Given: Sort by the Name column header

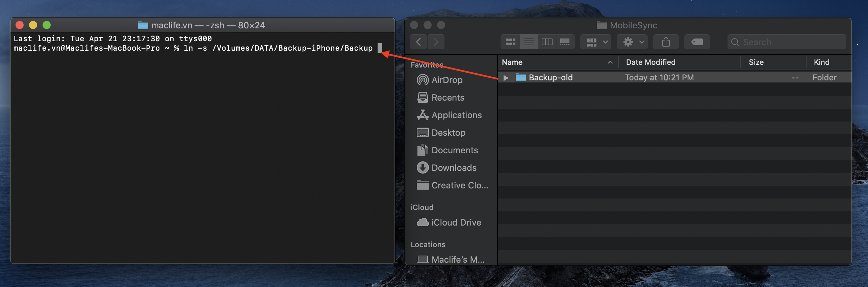Looking at the screenshot, I should pyautogui.click(x=512, y=62).
